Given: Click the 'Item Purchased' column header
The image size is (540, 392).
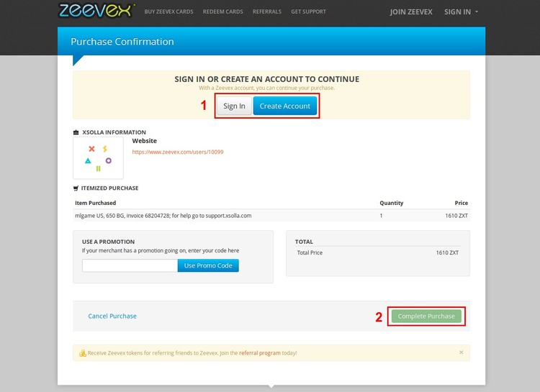Looking at the screenshot, I should [x=95, y=203].
